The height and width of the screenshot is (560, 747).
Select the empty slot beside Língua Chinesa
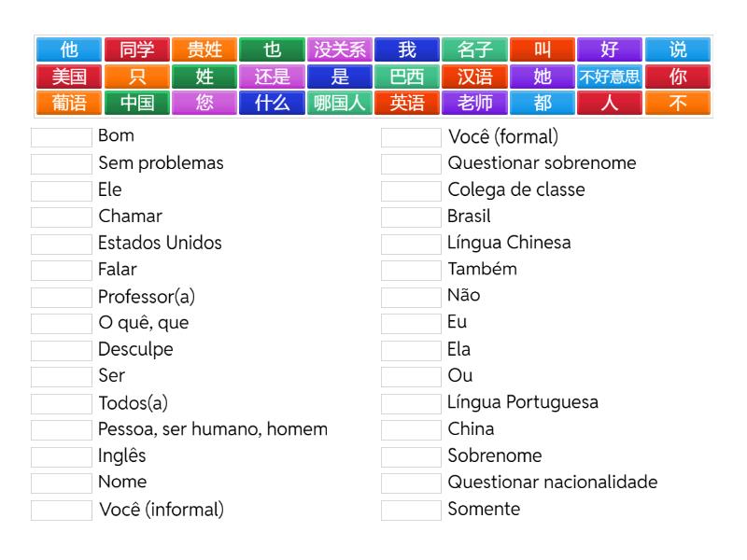pos(411,245)
